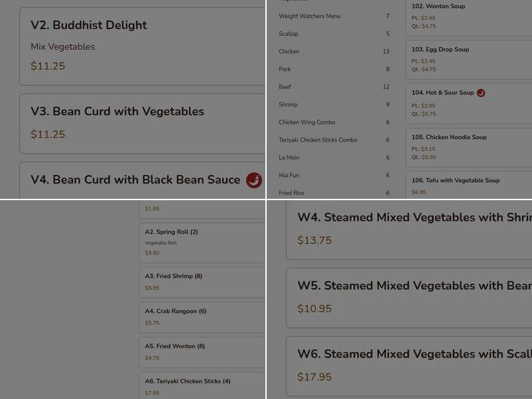Open the Chicken Wing Combo category
This screenshot has width=532, height=399.
click(307, 122)
